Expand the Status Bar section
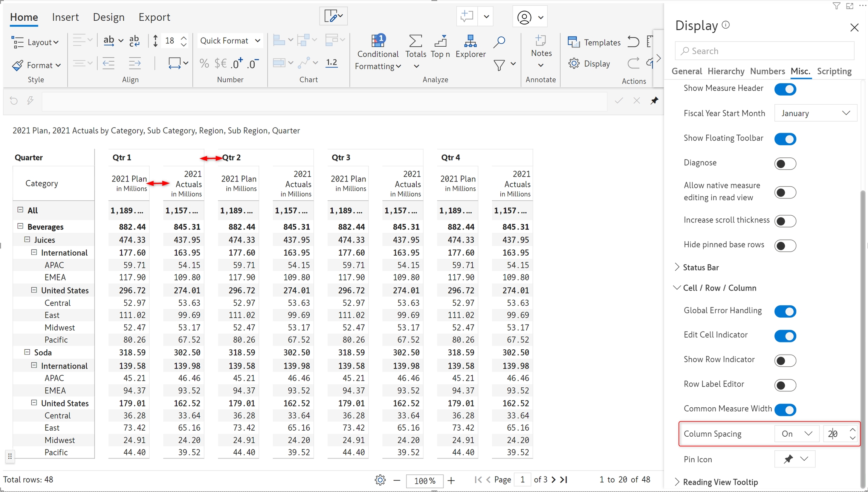868x492 pixels. (700, 267)
